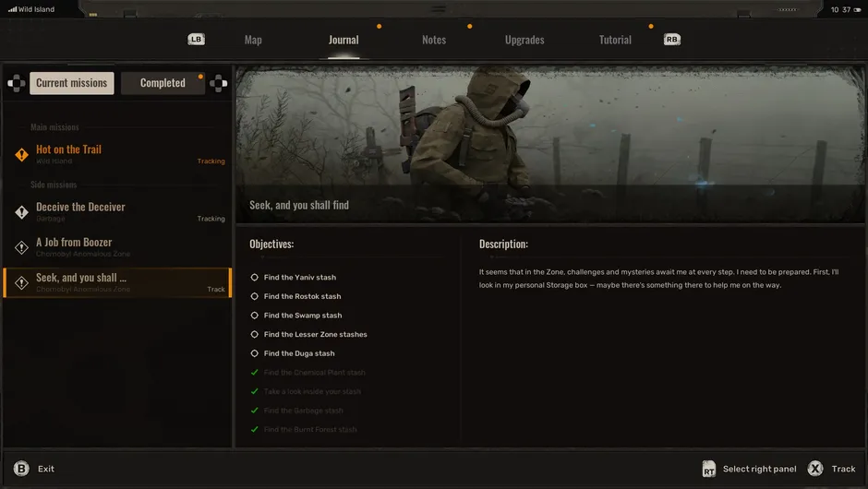Image resolution: width=868 pixels, height=489 pixels.
Task: Click the RT Select right panel icon
Action: coord(708,469)
